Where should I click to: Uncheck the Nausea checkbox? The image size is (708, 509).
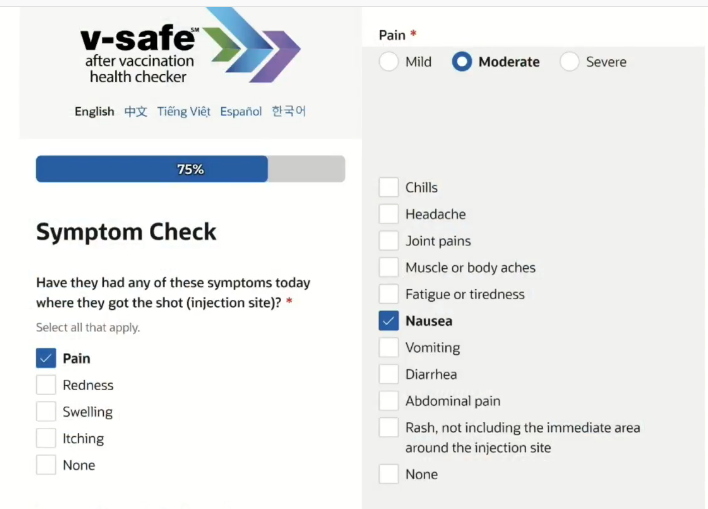point(389,321)
